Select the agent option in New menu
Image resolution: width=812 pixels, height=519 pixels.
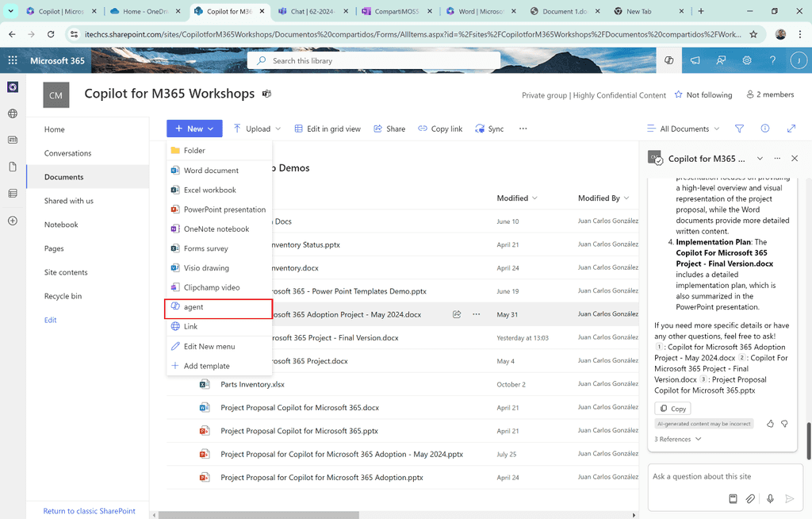pos(219,307)
